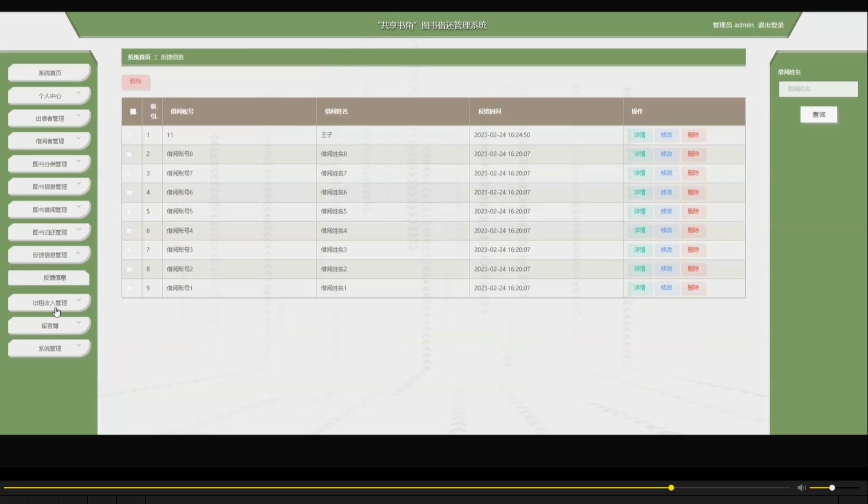
Task: Open 系统首页 in the sidebar
Action: 49,73
